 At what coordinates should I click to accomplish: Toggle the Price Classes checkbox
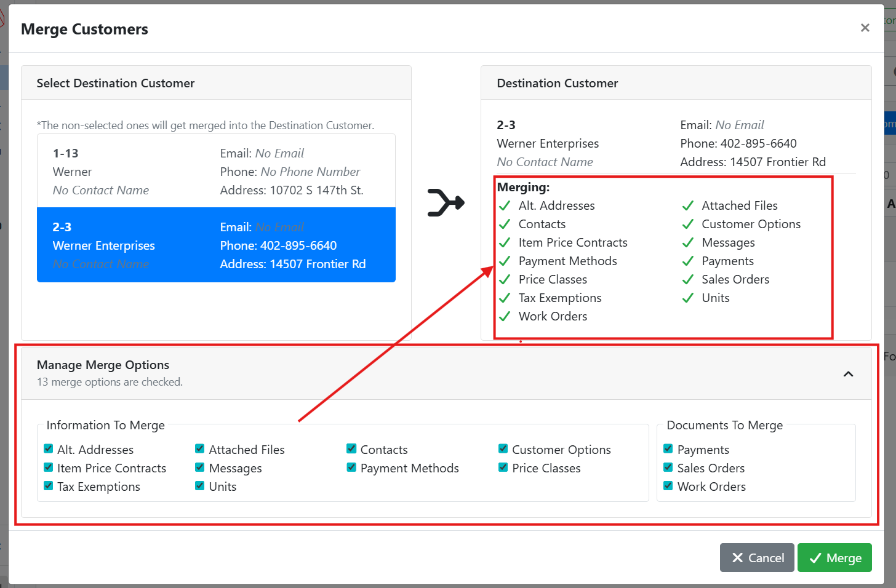(x=503, y=467)
